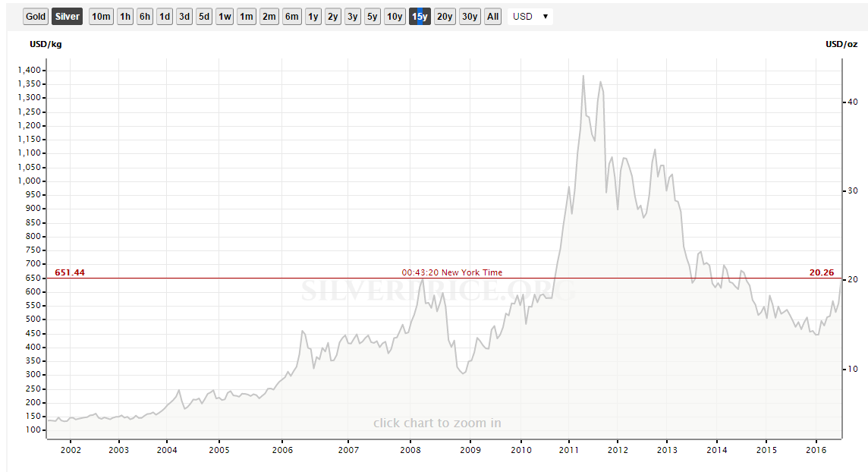Select the 30y history range
The width and height of the screenshot is (868, 472).
point(470,17)
